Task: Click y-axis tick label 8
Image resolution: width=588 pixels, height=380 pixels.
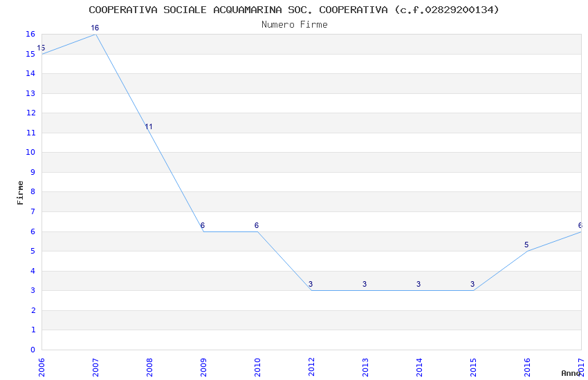Action: (x=33, y=191)
